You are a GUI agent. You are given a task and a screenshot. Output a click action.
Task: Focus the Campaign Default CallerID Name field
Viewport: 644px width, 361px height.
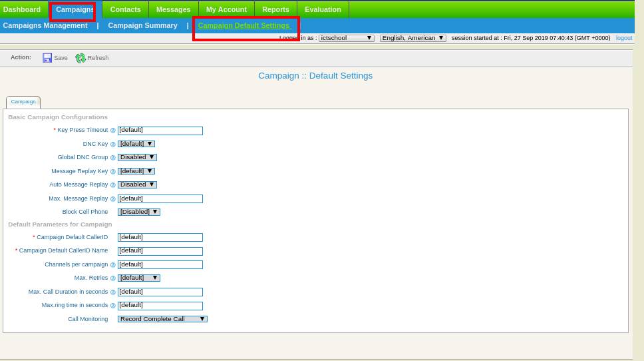tap(160, 251)
